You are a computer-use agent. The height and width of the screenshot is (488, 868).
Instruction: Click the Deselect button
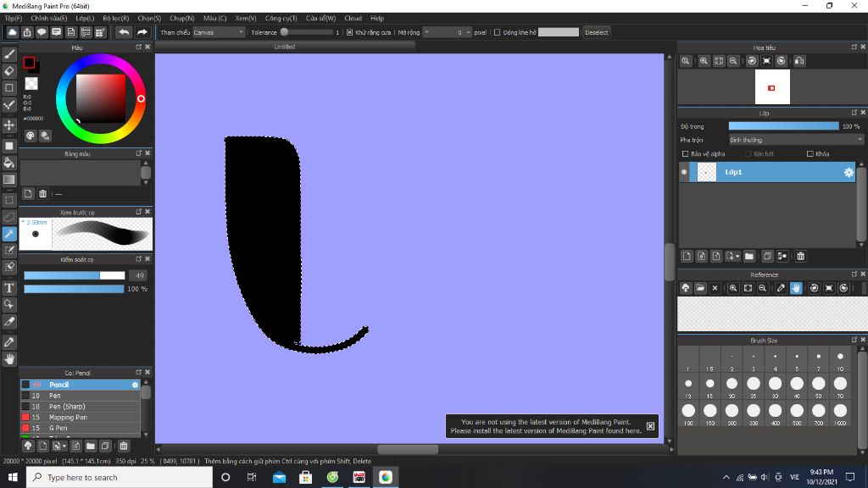(x=596, y=33)
